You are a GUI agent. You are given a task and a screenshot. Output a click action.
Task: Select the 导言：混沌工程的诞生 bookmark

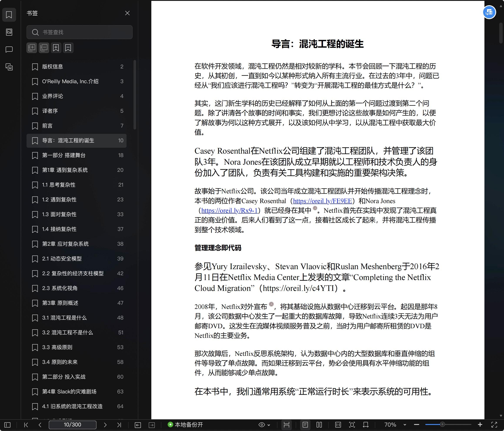76,141
